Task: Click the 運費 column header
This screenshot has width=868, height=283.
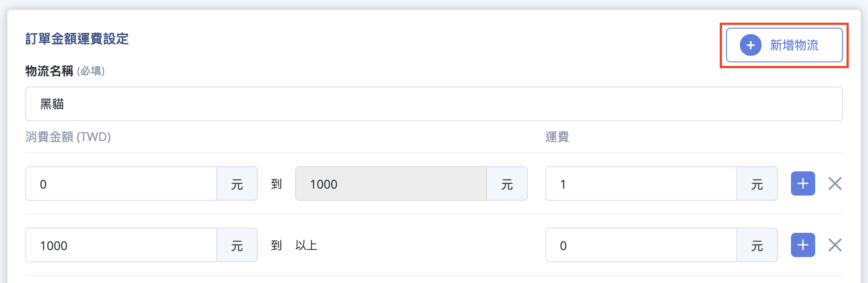Action: (557, 137)
